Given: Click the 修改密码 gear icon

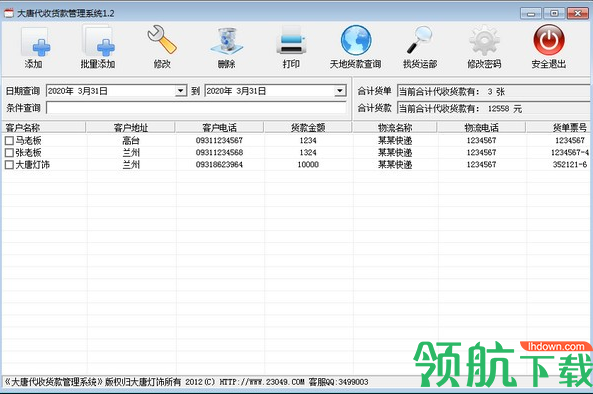Looking at the screenshot, I should click(x=484, y=41).
